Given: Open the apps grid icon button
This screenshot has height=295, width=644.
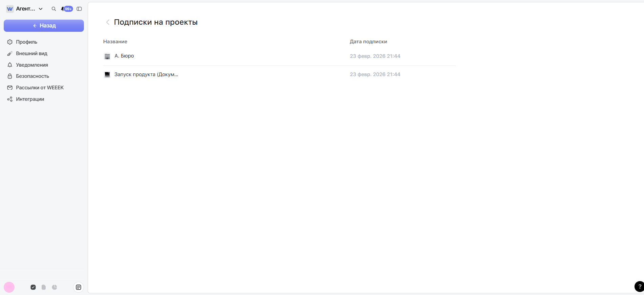Looking at the screenshot, I should [x=79, y=287].
